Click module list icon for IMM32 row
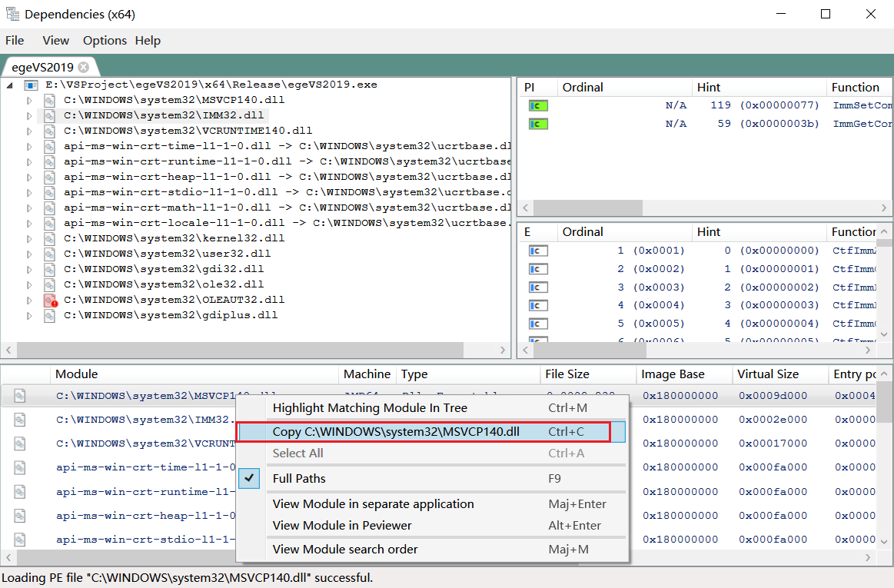The height and width of the screenshot is (588, 894). (x=20, y=420)
